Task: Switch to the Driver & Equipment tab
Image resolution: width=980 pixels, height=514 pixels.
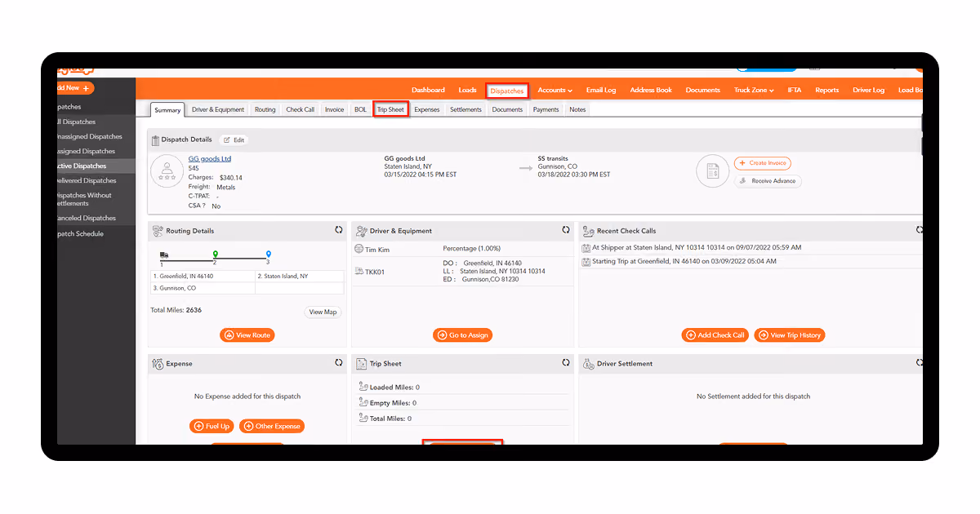Action: click(x=218, y=109)
